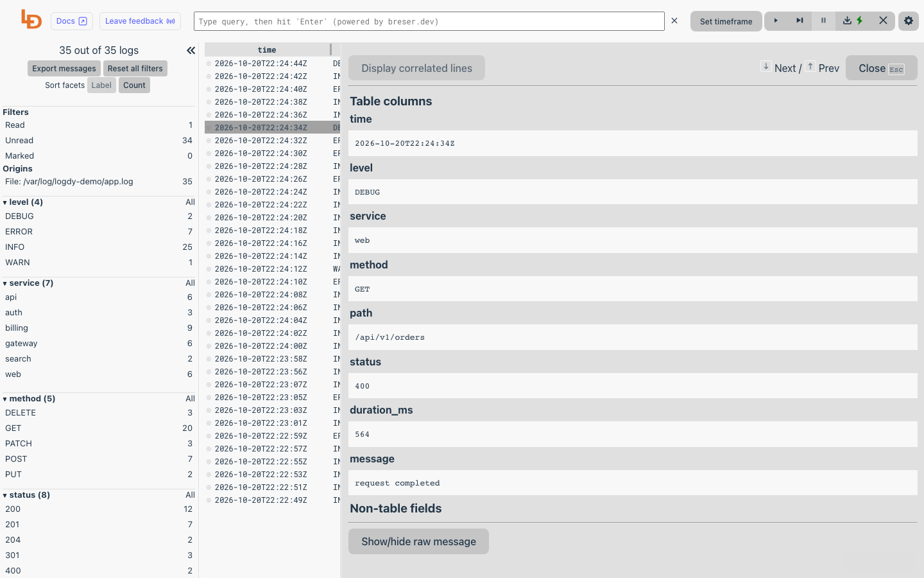Image resolution: width=924 pixels, height=578 pixels.
Task: Filter logs by billing service
Action: pos(99,328)
